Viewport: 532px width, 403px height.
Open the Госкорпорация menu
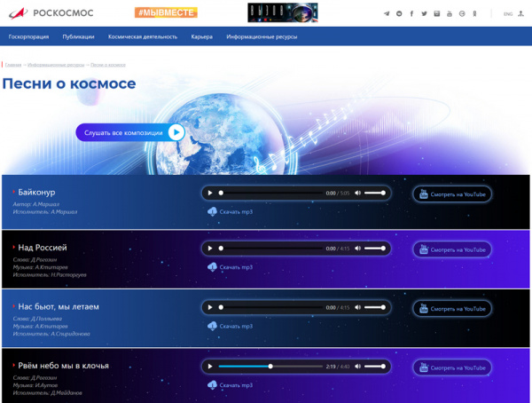(x=28, y=37)
